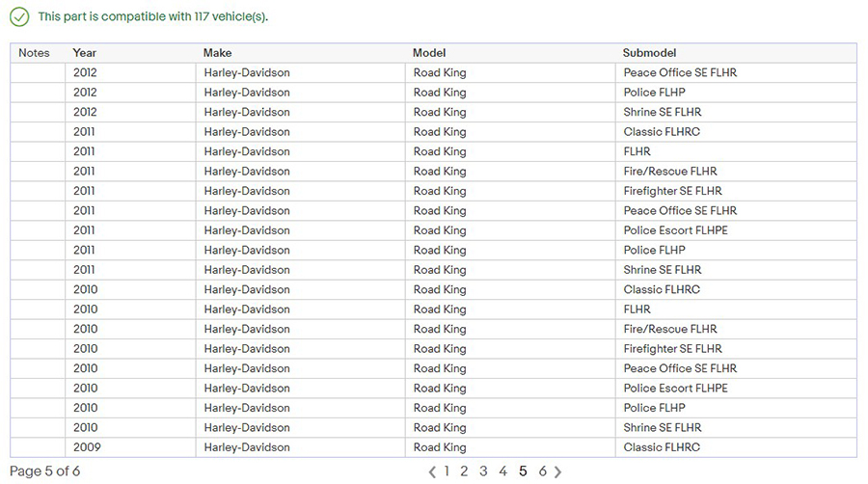The width and height of the screenshot is (868, 484).
Task: Click the 2011 Firefighter SE FLHR cell
Action: click(672, 191)
